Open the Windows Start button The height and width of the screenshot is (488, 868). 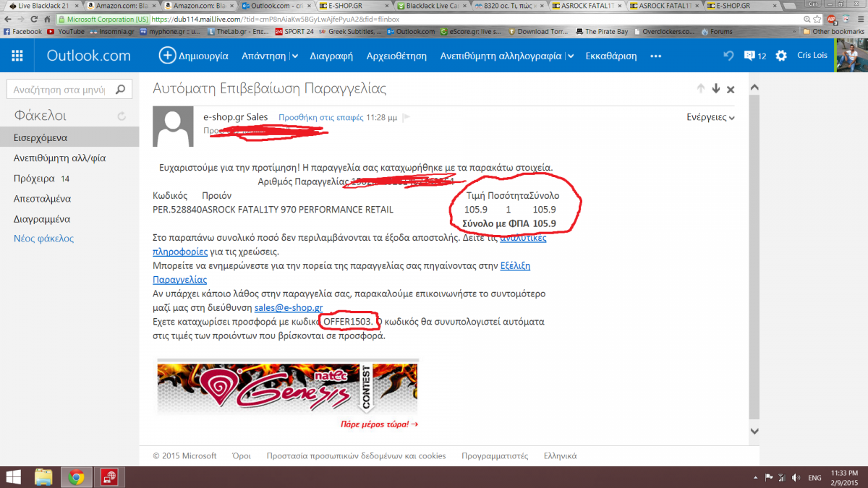12,477
